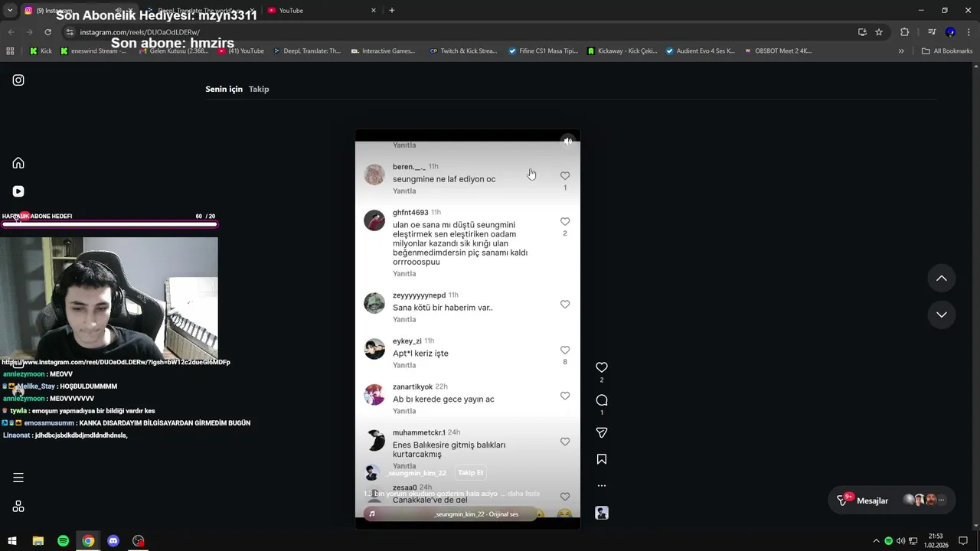The image size is (980, 551).
Task: Open the tab search dropdown arrow
Action: tap(10, 11)
